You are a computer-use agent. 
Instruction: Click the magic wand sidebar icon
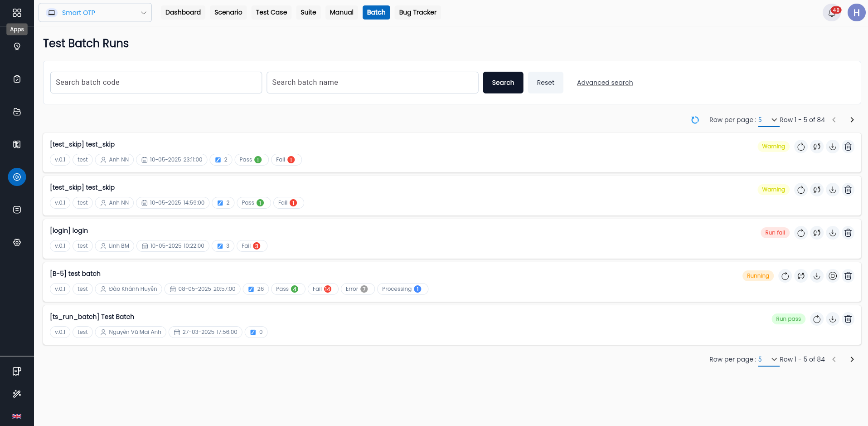coord(17,394)
